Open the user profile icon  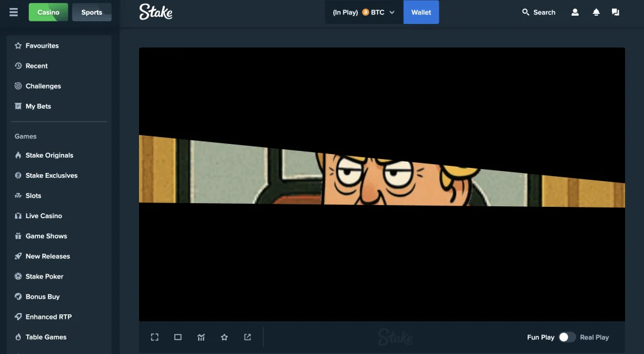point(575,13)
